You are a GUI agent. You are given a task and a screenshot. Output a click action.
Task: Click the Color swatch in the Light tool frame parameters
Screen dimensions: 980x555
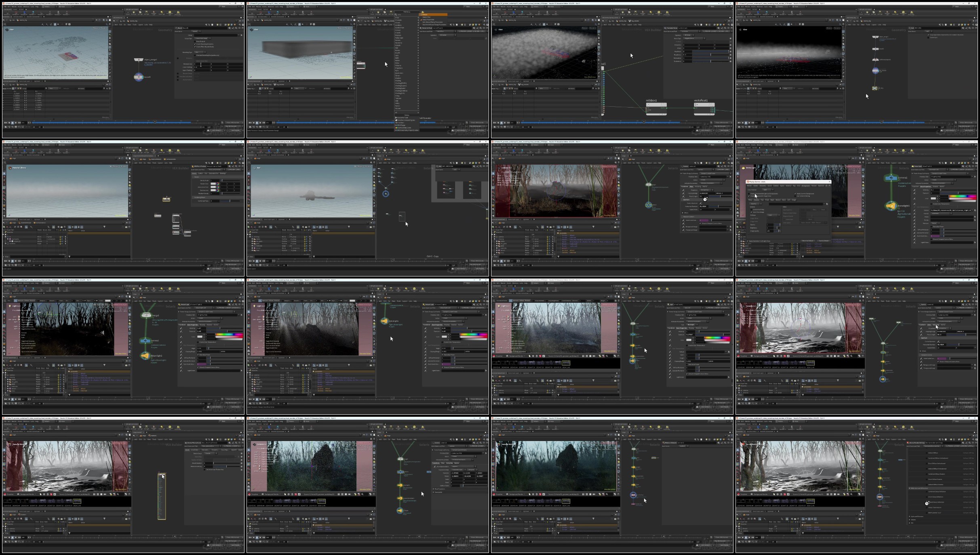click(200, 337)
